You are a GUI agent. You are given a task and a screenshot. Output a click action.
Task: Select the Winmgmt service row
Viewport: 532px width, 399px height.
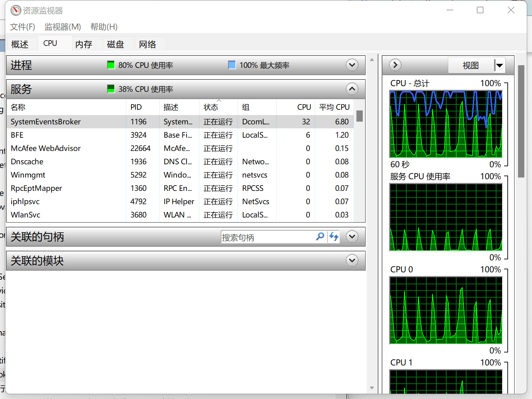coord(180,175)
